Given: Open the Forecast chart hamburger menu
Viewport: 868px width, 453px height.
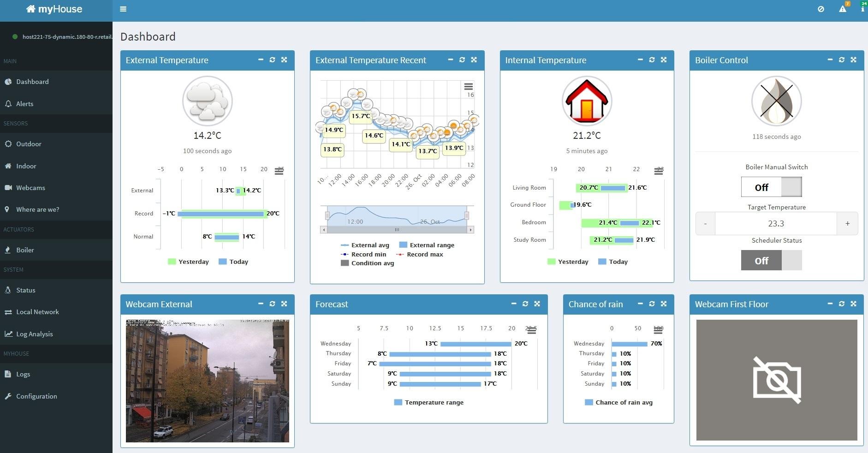Looking at the screenshot, I should pyautogui.click(x=531, y=329).
